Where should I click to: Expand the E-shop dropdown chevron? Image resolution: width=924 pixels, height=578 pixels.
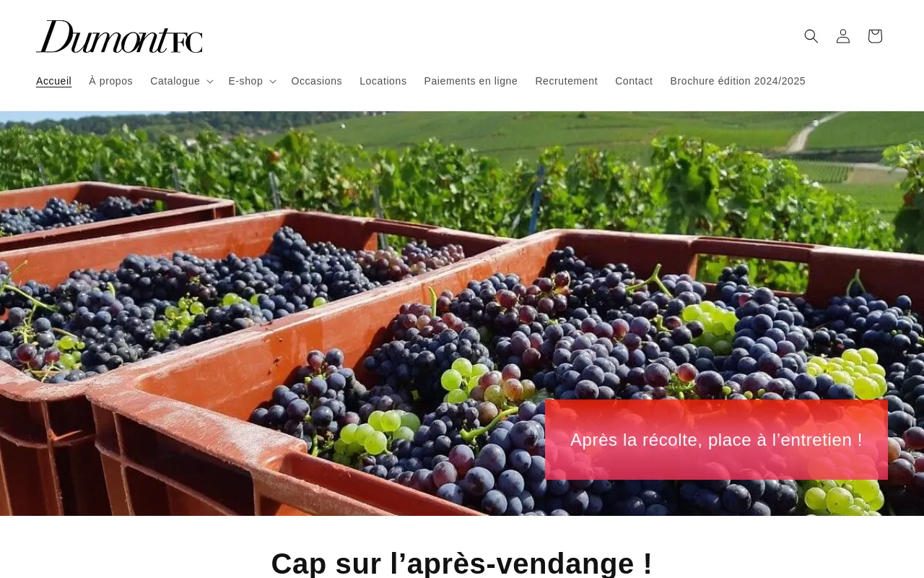[273, 82]
